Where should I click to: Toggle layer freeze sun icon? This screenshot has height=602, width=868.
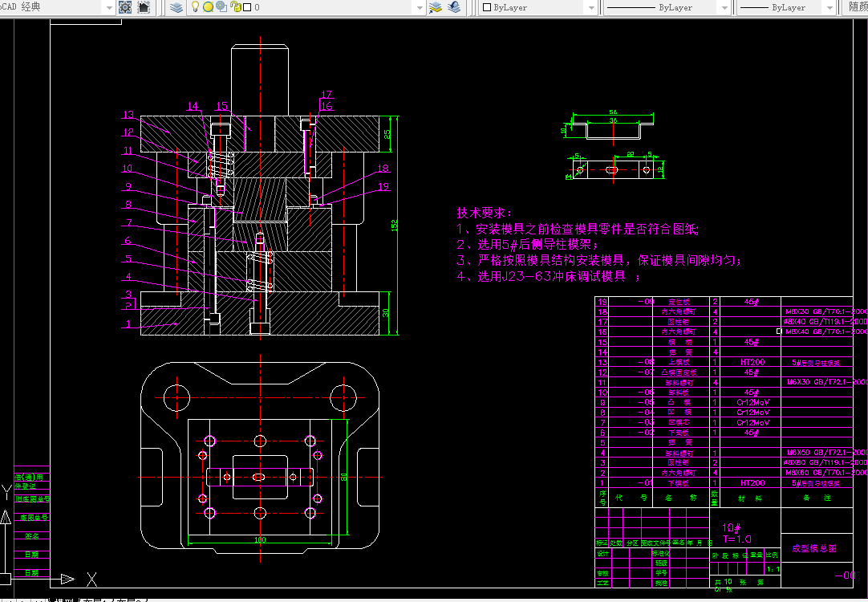(208, 7)
